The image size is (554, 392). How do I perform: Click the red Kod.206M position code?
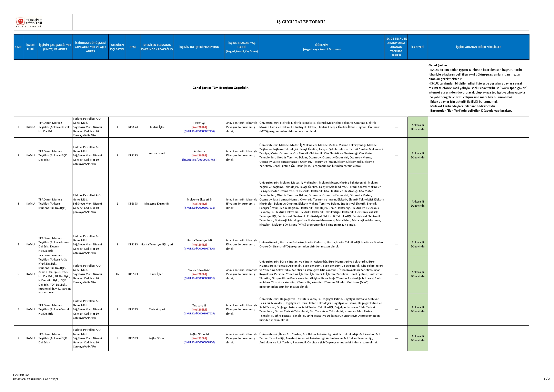click(199, 274)
